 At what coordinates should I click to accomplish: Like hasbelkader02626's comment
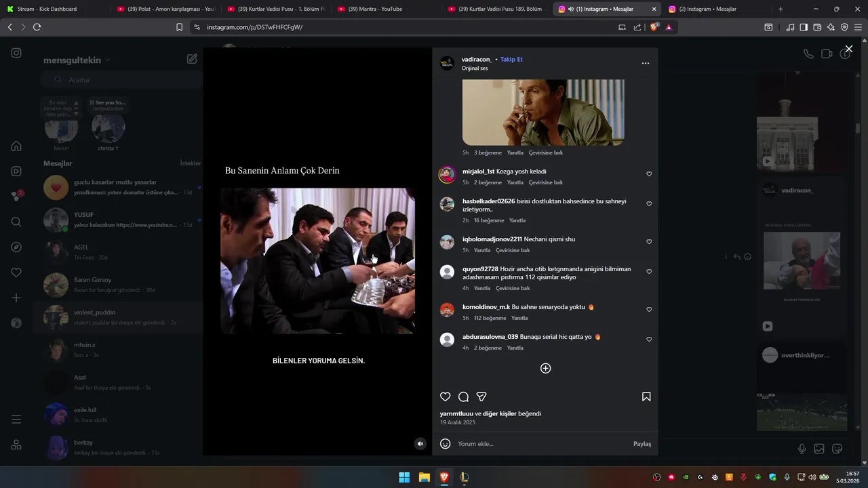tap(649, 204)
